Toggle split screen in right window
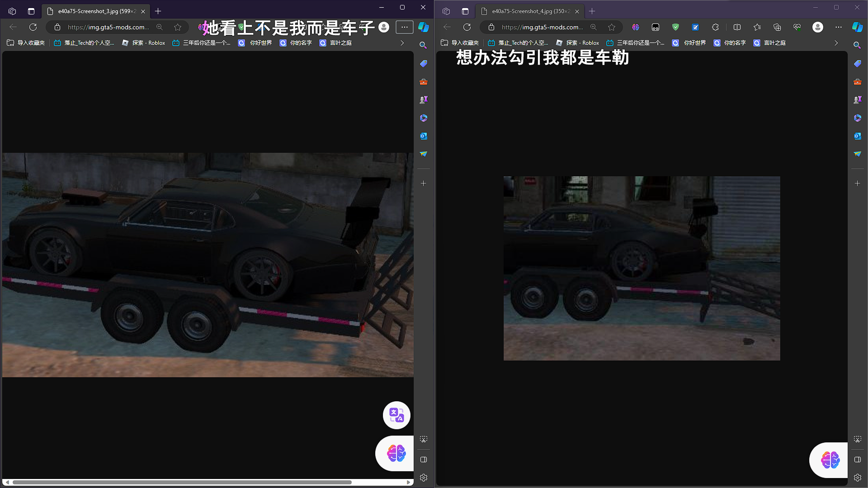Screen dimensions: 868x488 pyautogui.click(x=737, y=27)
